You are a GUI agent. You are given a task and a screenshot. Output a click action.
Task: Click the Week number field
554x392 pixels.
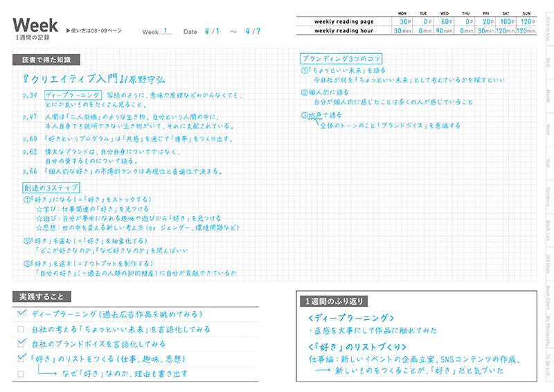pos(166,31)
